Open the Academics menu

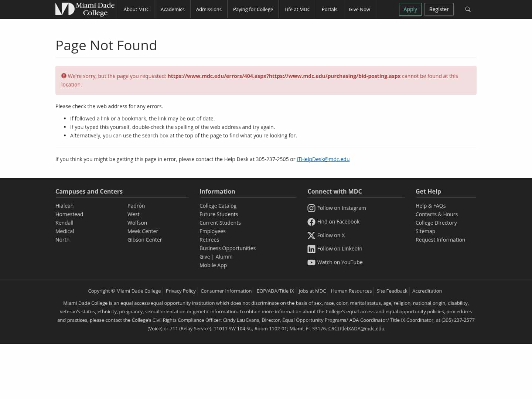pyautogui.click(x=173, y=9)
